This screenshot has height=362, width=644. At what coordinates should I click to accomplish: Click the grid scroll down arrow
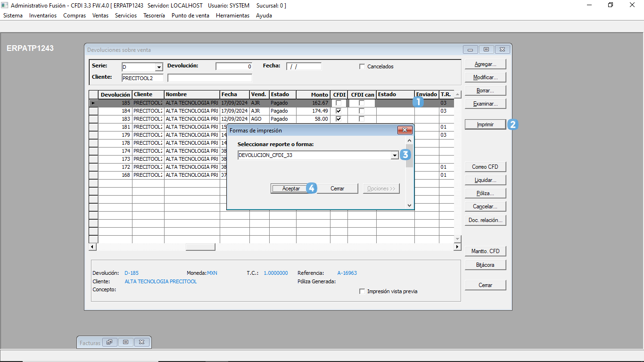[457, 239]
